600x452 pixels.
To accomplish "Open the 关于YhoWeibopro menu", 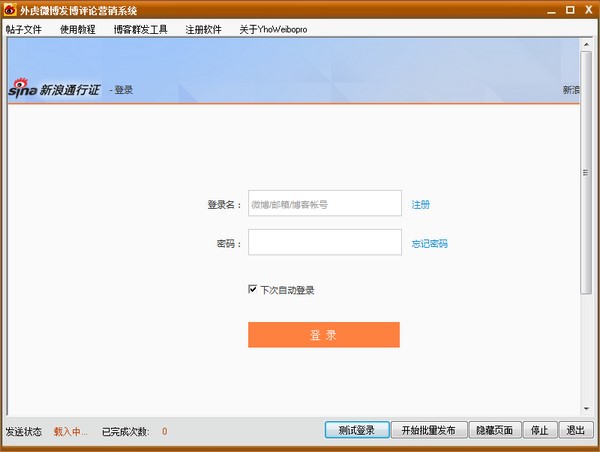I will [273, 29].
